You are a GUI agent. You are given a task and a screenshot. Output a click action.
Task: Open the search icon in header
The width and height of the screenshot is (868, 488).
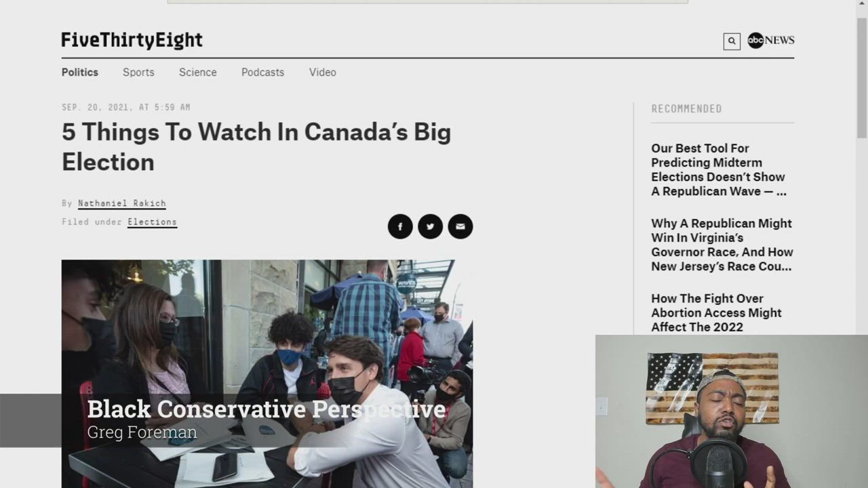pos(732,41)
